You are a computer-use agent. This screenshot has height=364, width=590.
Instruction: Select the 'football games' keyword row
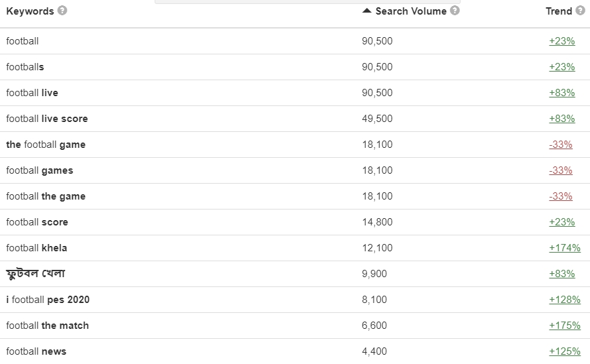point(40,170)
